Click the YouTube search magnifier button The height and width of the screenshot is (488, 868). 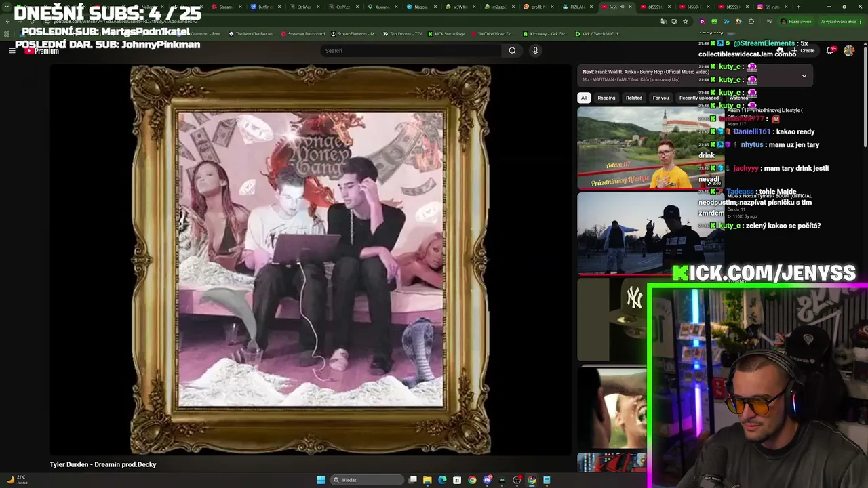click(x=512, y=51)
